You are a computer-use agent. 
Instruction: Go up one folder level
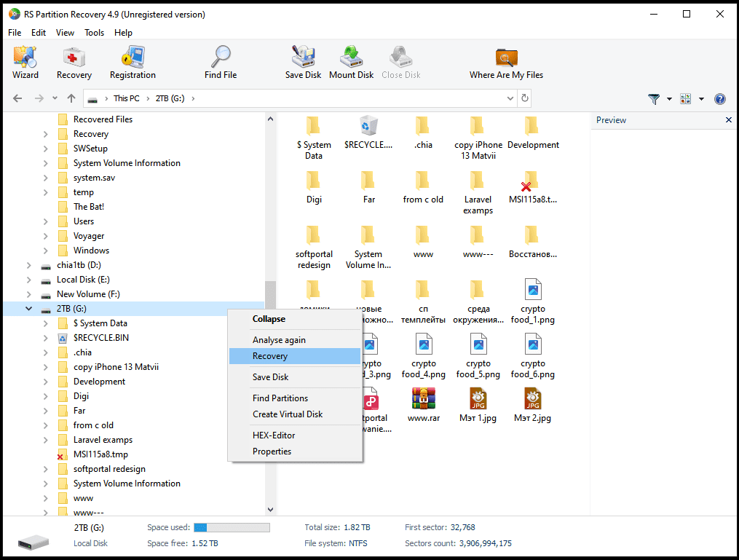tap(71, 98)
